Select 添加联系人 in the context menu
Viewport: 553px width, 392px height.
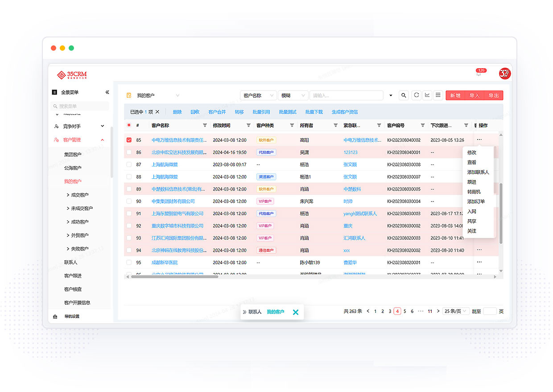coord(478,172)
